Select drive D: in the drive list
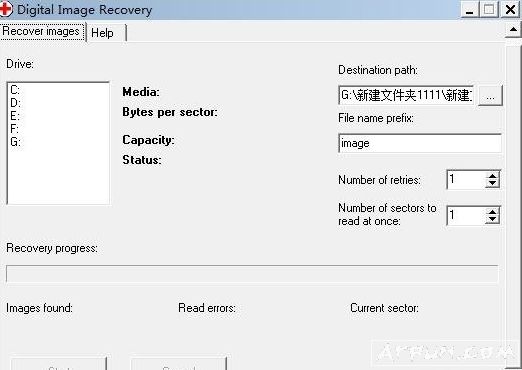Screen dimensions: 522x370 pos(15,103)
